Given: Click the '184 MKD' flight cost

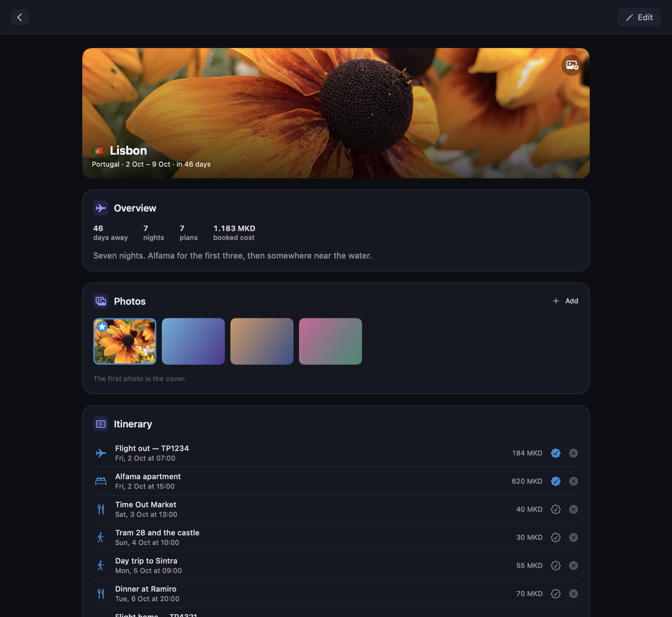Looking at the screenshot, I should pyautogui.click(x=527, y=453).
